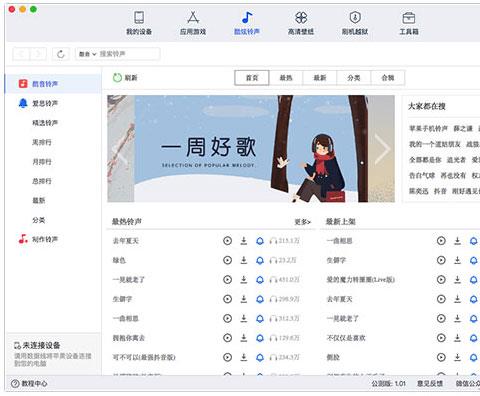The width and height of the screenshot is (480, 396).
Task: Click the ringtone search input field
Action: point(128,54)
